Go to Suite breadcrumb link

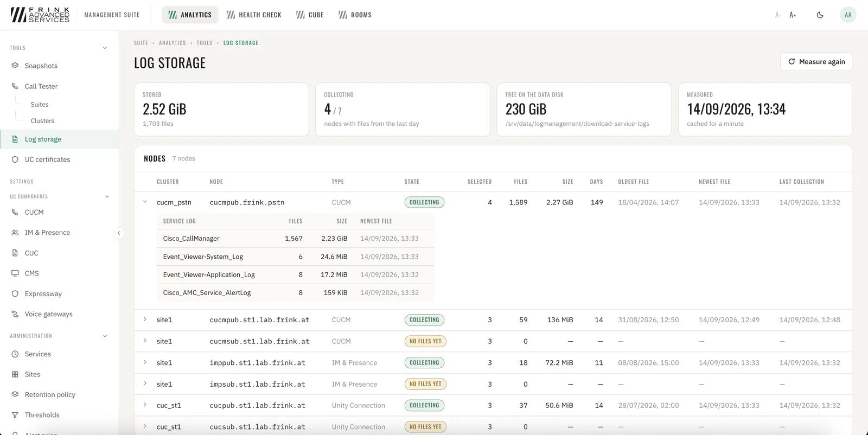coord(141,43)
